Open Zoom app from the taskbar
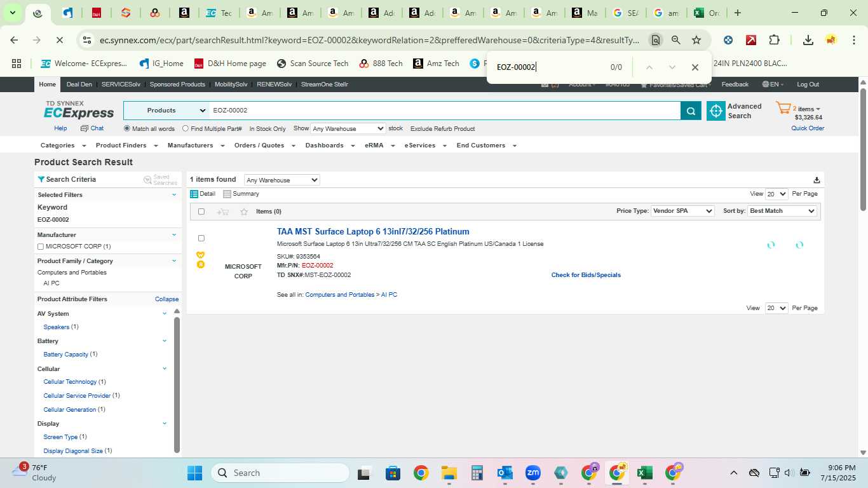 tap(532, 473)
